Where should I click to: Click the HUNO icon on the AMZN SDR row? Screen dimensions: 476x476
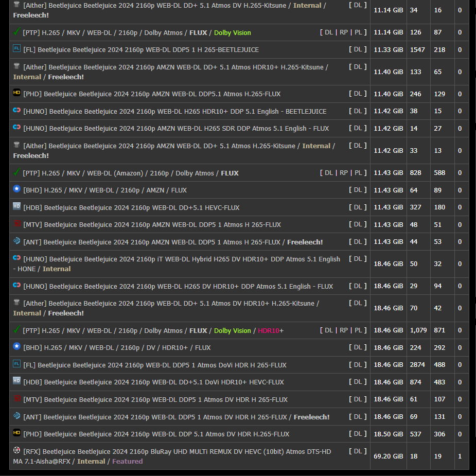click(x=16, y=128)
